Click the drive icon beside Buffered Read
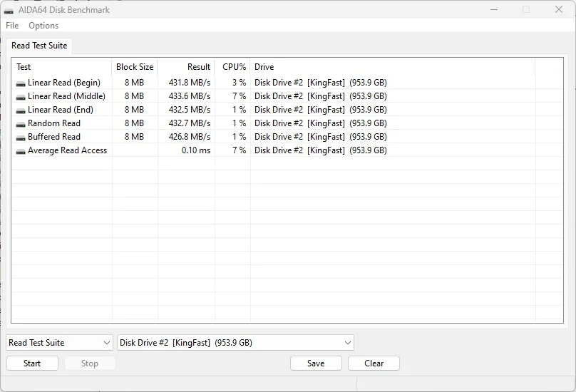The height and width of the screenshot is (392, 576). pos(21,138)
